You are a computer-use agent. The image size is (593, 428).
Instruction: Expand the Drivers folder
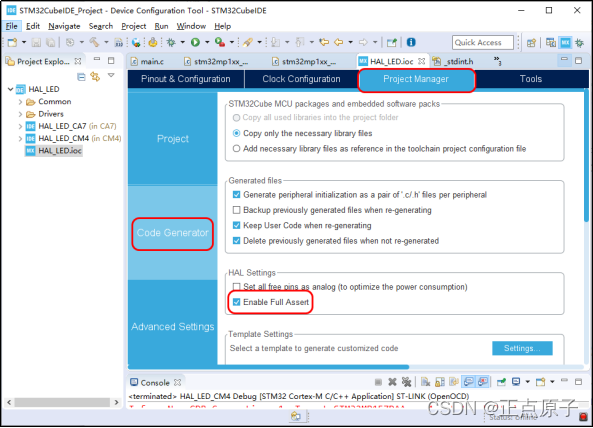click(20, 114)
